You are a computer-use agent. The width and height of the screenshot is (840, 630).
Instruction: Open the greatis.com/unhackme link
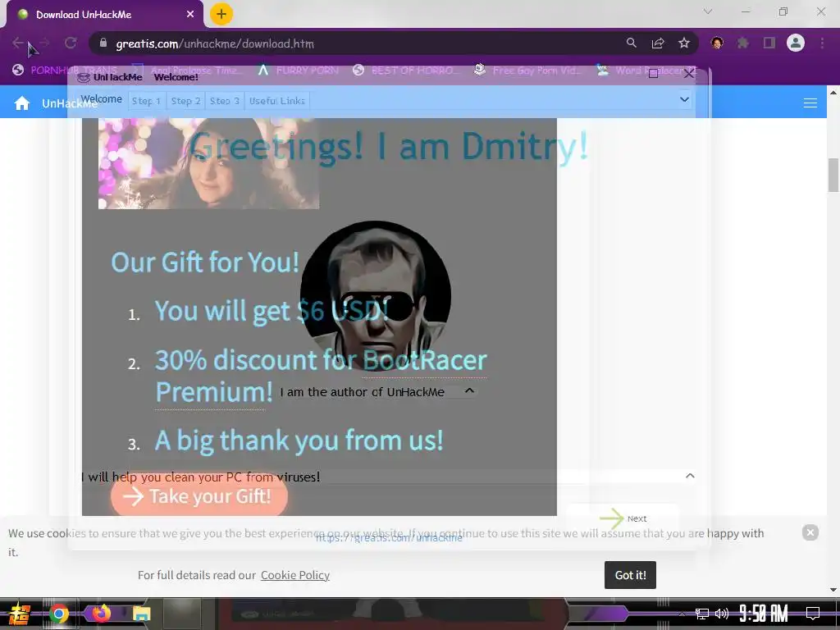click(x=389, y=538)
